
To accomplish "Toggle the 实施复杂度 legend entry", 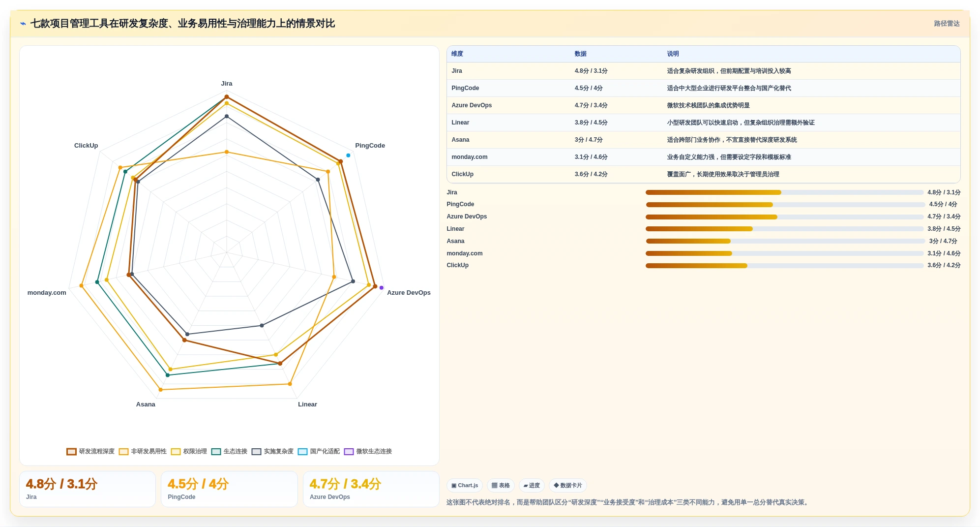I will pyautogui.click(x=272, y=451).
